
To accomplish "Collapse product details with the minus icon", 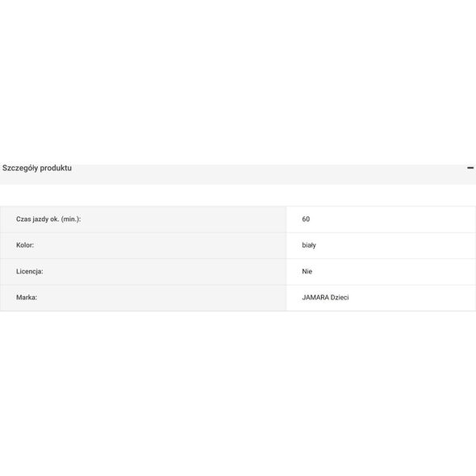I will point(470,168).
